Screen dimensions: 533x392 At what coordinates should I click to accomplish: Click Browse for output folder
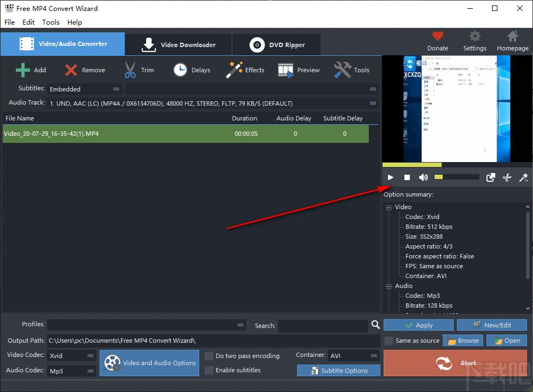pyautogui.click(x=462, y=341)
